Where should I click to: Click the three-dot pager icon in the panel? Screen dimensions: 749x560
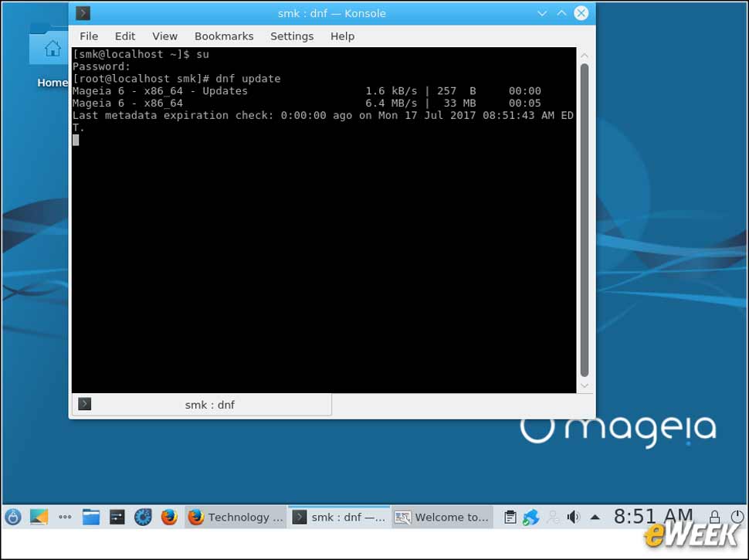pos(65,517)
